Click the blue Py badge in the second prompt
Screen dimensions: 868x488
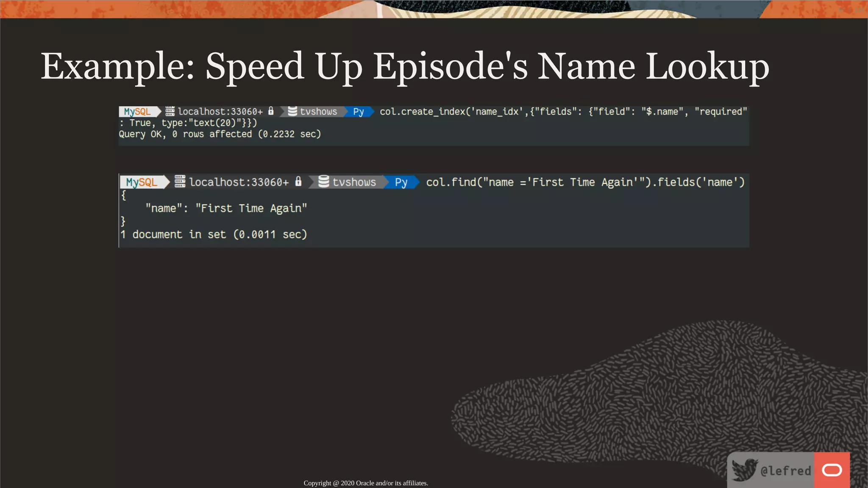[401, 182]
